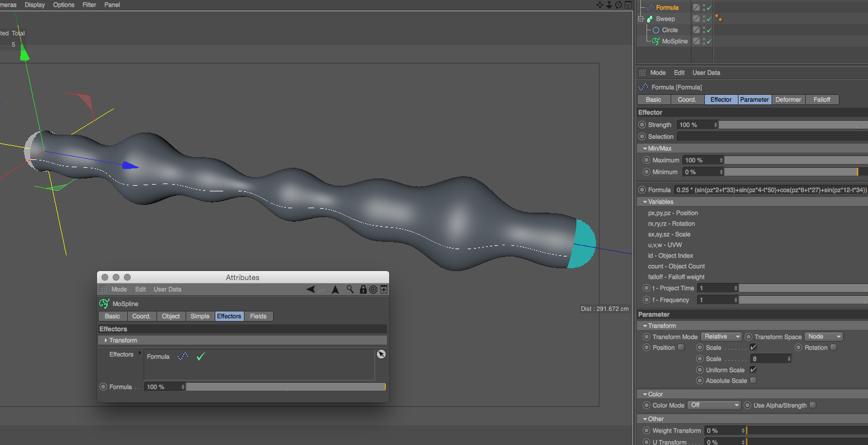Image resolution: width=868 pixels, height=445 pixels.
Task: Click the MoSpline icon in the object list
Action: (x=655, y=41)
